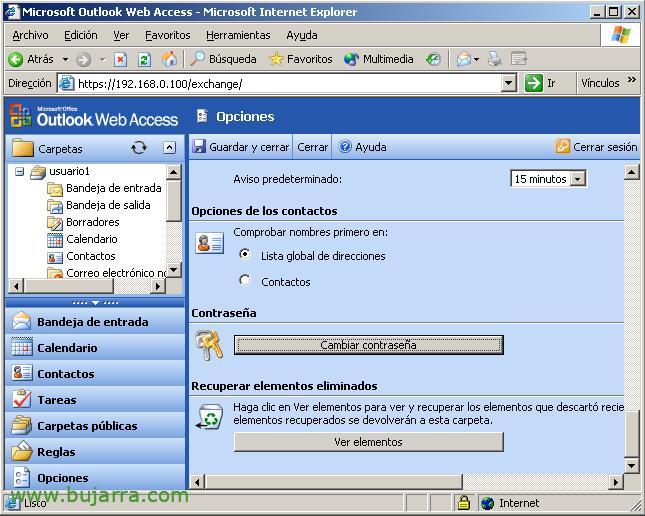Open the Calendario navigation shortcut
The width and height of the screenshot is (645, 516).
click(x=95, y=348)
